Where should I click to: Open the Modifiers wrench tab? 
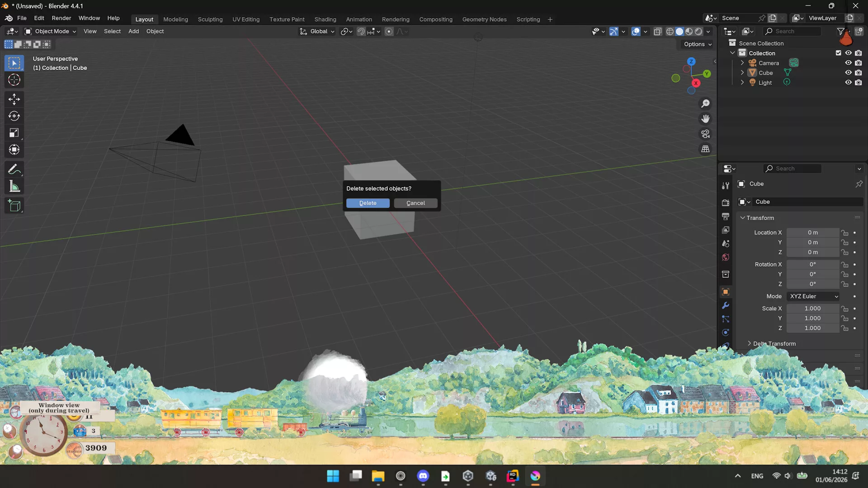726,305
